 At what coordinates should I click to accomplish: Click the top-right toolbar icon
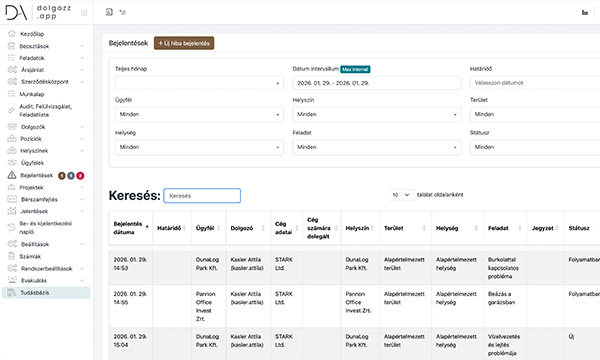point(585,13)
